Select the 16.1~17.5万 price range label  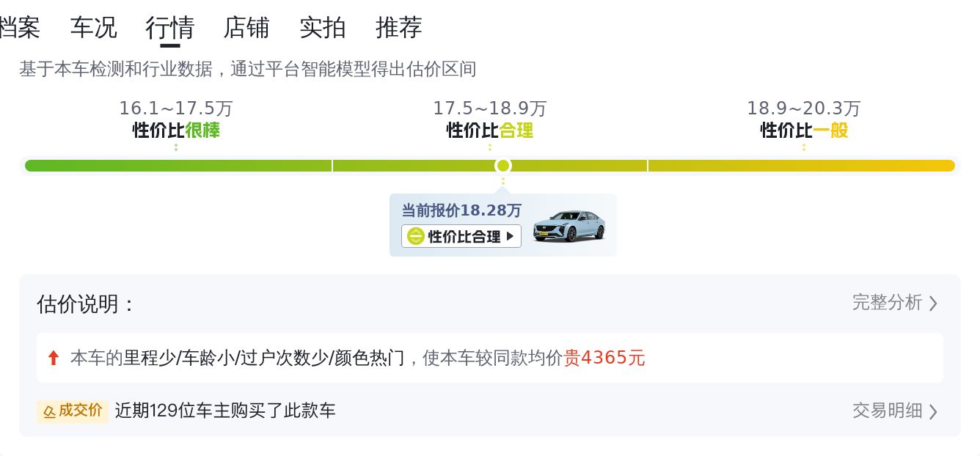[176, 109]
